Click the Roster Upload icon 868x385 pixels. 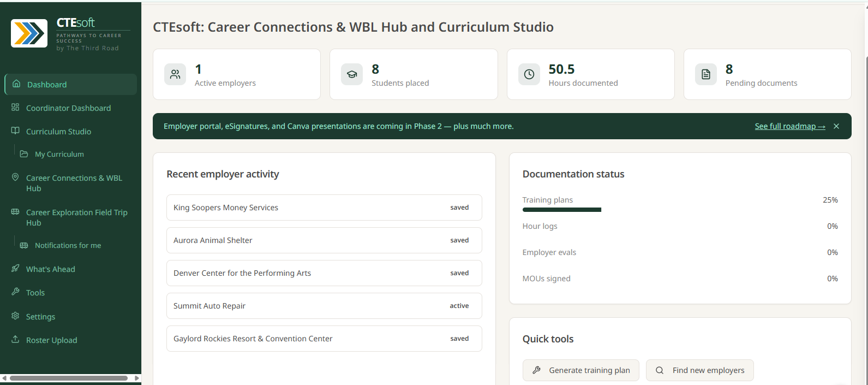tap(15, 340)
